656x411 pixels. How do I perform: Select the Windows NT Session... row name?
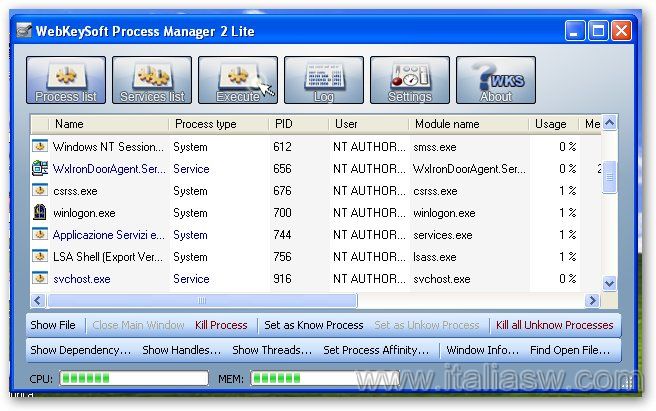[x=108, y=147]
